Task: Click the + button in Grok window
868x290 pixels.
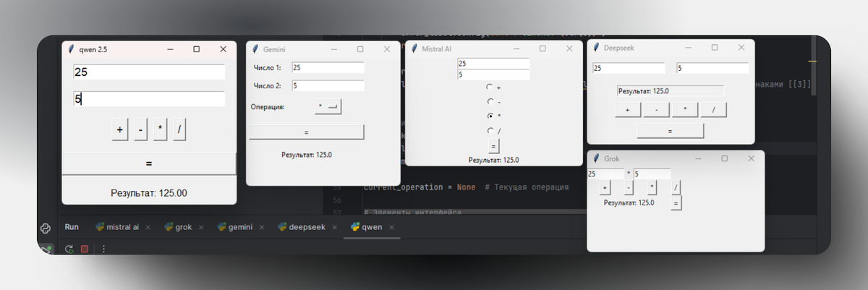Action: point(605,187)
